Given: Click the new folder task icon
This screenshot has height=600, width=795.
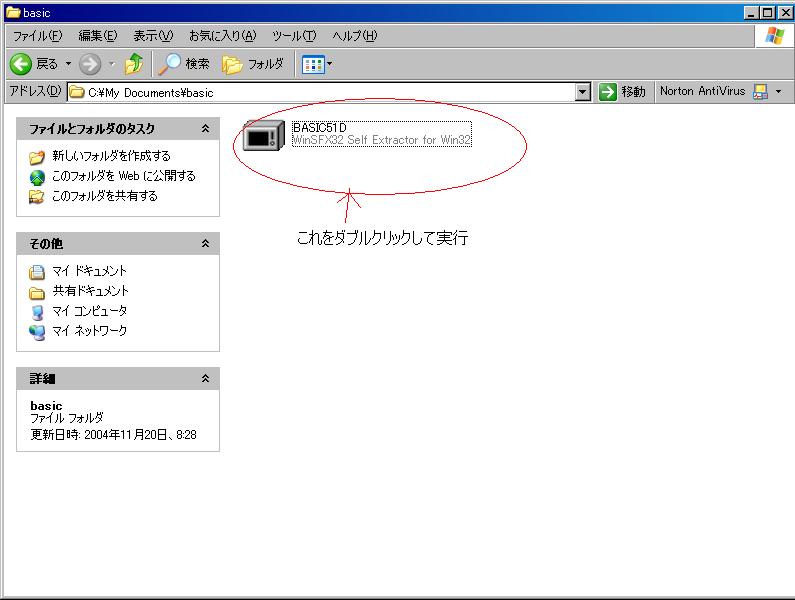Looking at the screenshot, I should [37, 157].
